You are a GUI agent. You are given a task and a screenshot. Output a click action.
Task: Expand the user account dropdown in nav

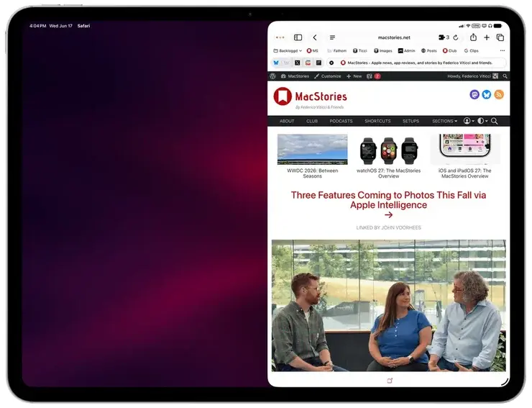click(x=469, y=121)
